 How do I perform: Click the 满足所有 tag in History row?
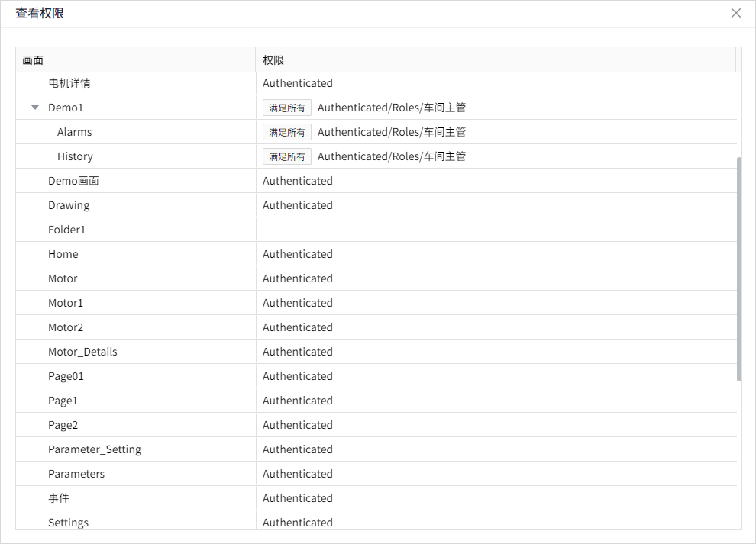(287, 156)
